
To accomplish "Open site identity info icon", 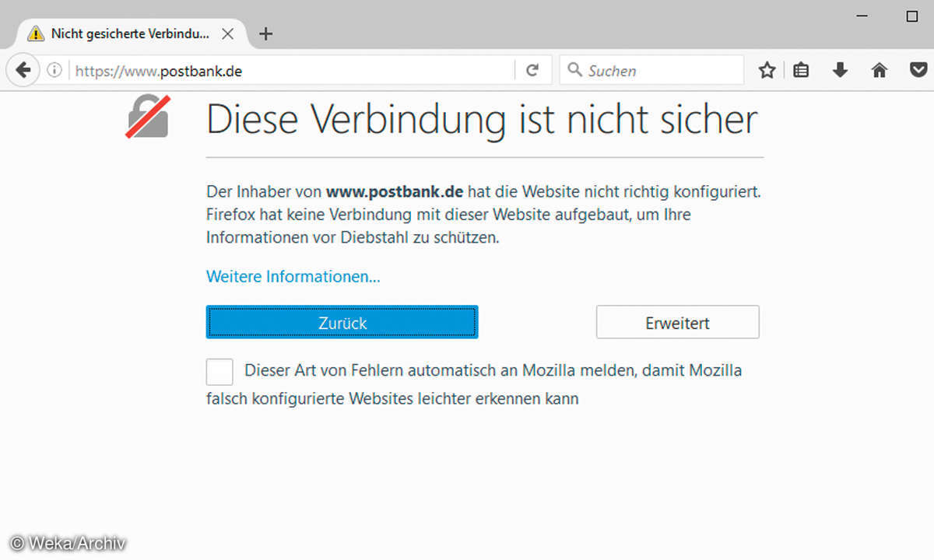I will point(54,71).
